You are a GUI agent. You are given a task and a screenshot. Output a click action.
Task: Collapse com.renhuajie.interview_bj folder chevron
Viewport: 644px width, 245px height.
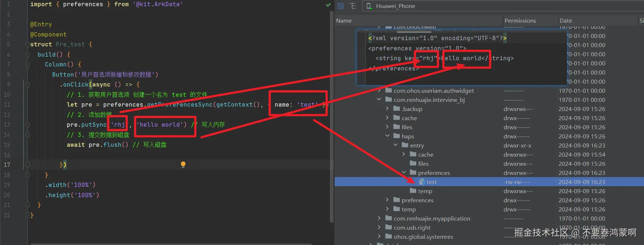(379, 100)
